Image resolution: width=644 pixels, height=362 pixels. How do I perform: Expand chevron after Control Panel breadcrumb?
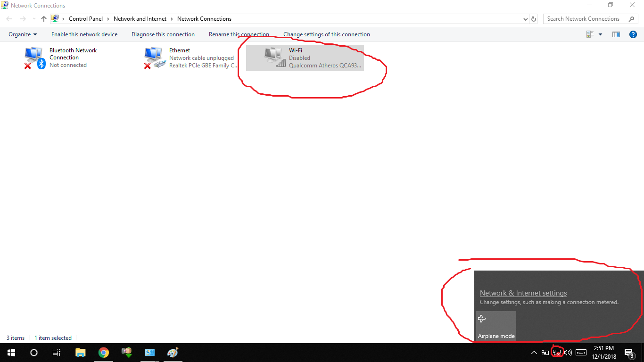(x=108, y=19)
